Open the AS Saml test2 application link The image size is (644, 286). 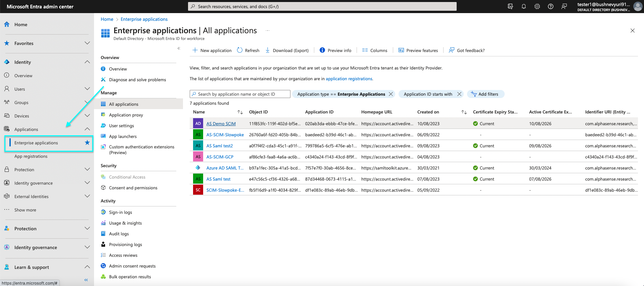pyautogui.click(x=220, y=146)
